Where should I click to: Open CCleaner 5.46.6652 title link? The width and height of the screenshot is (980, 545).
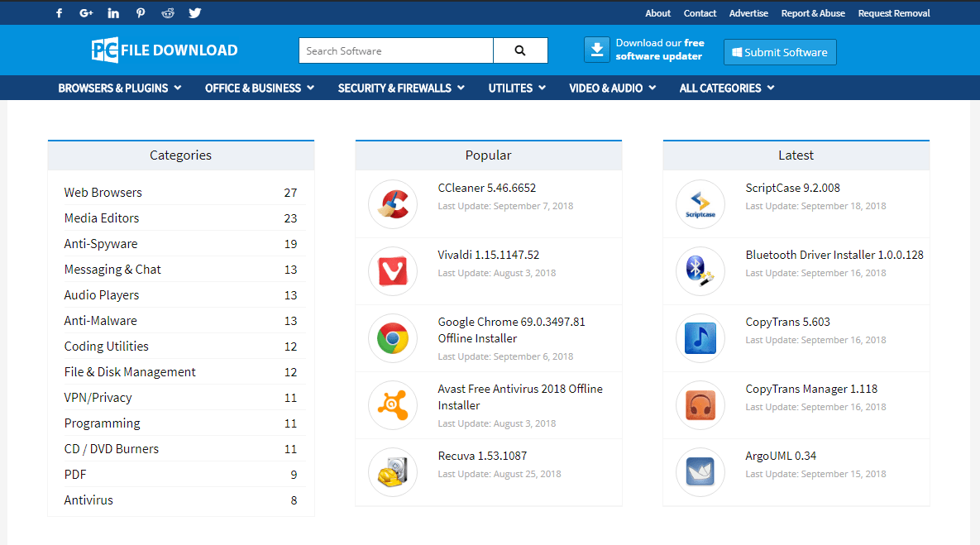click(487, 188)
